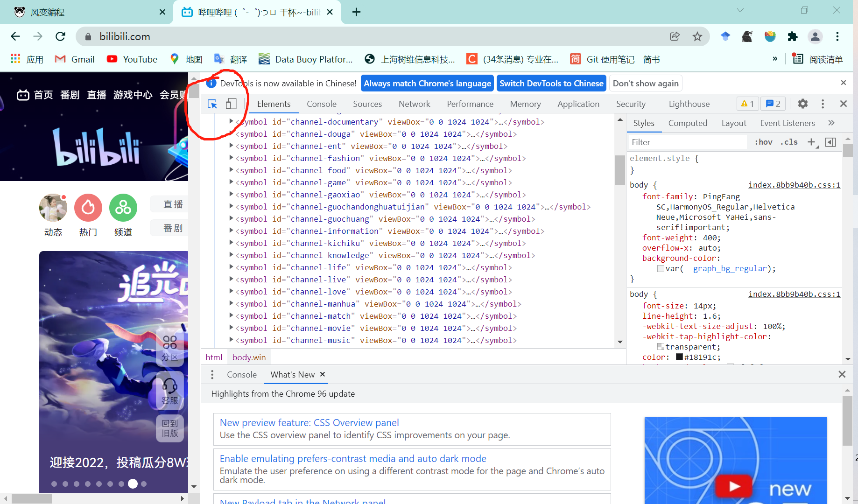
Task: Open the drawer three-dot menu
Action: [x=212, y=374]
